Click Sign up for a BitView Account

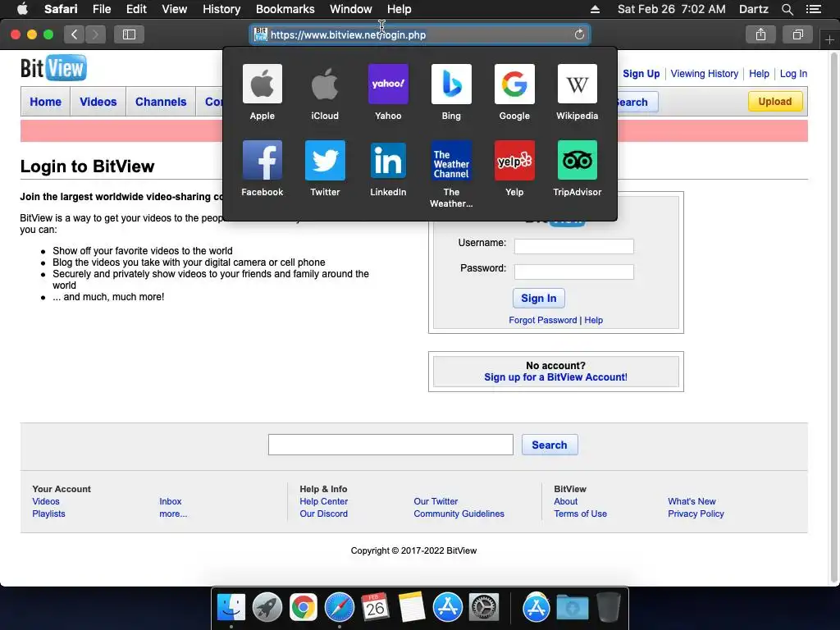[x=555, y=377]
